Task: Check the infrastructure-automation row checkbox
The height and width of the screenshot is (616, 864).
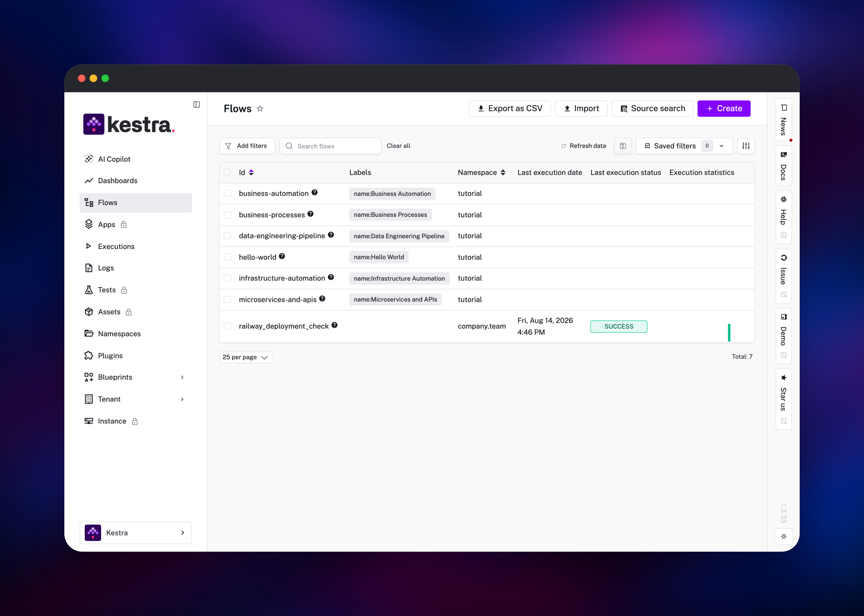Action: pyautogui.click(x=227, y=278)
